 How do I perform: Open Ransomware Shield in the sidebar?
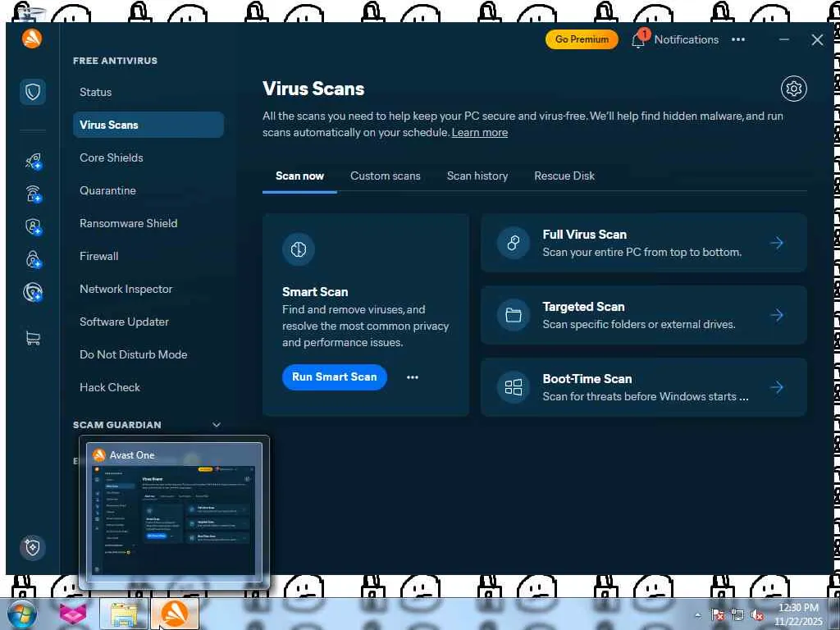[148, 223]
